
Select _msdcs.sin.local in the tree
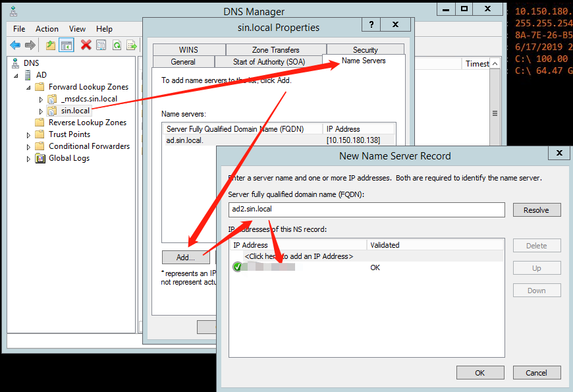(89, 99)
